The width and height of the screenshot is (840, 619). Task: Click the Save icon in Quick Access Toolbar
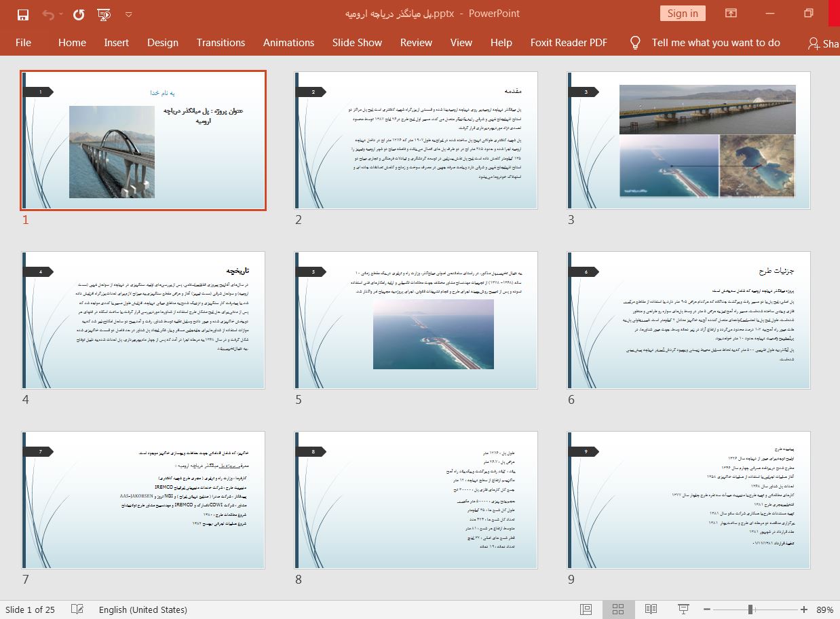coord(23,14)
